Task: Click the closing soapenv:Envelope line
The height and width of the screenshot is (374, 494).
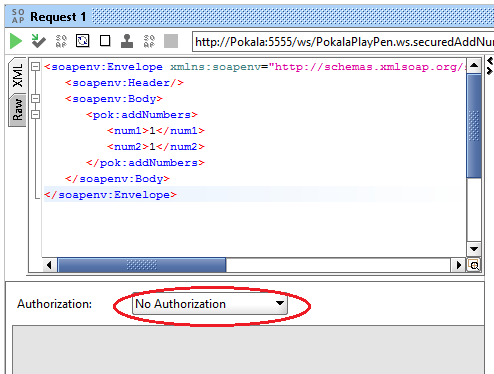Action: (x=110, y=195)
